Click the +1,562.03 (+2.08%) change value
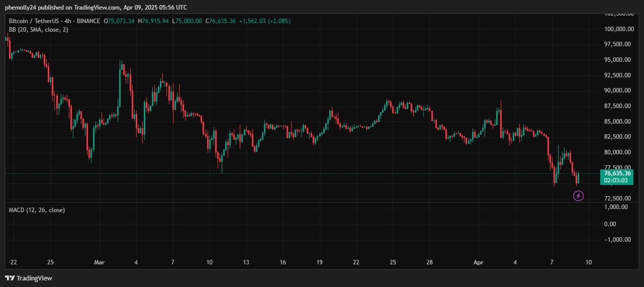Viewport: 644px width, 287px height. [x=264, y=21]
